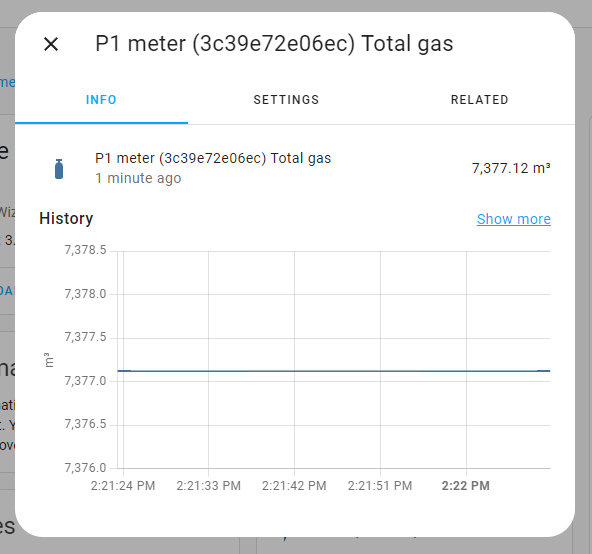This screenshot has width=592, height=554.
Task: Click the '1 minute ago' timestamp text
Action: (x=138, y=178)
